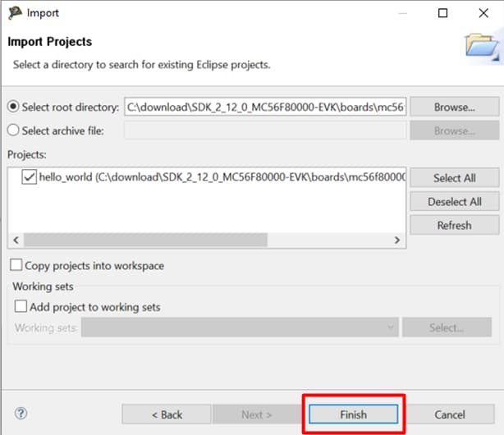504x435 pixels.
Task: Cancel the Import dialog
Action: point(450,414)
